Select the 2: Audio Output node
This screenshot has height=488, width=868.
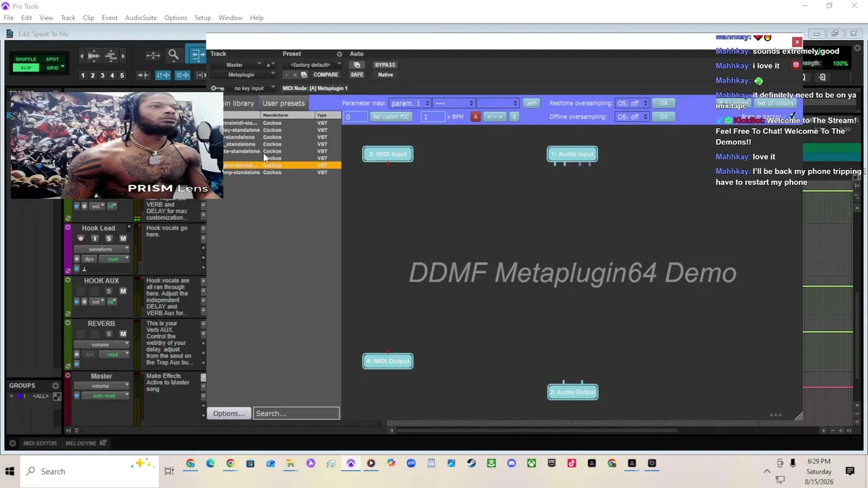coord(572,392)
